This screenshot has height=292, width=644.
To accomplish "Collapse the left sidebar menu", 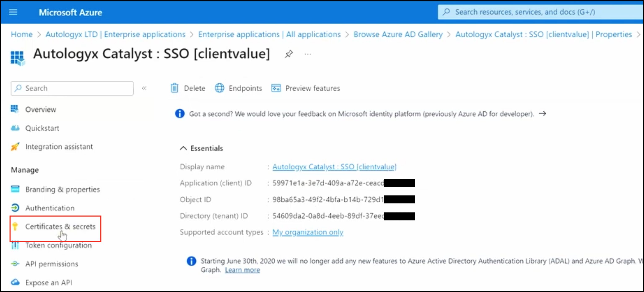I will (x=144, y=88).
